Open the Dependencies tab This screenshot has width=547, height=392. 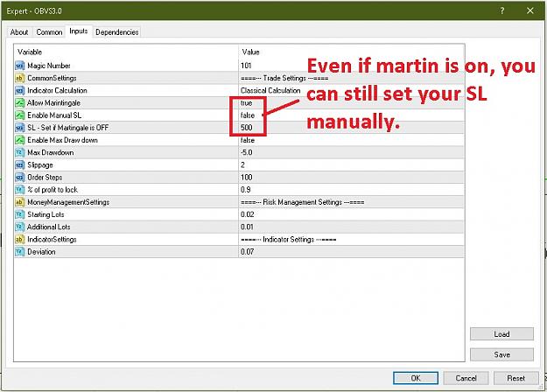pos(117,32)
